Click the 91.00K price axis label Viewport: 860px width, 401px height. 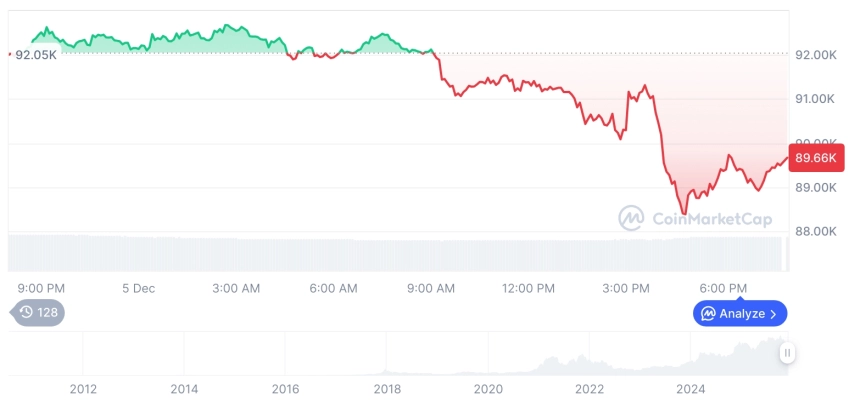(x=815, y=99)
